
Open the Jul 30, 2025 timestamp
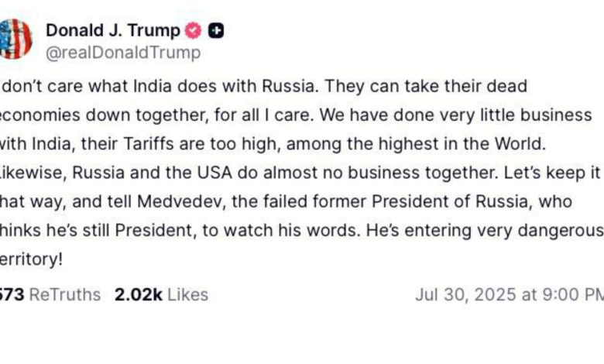click(x=510, y=294)
